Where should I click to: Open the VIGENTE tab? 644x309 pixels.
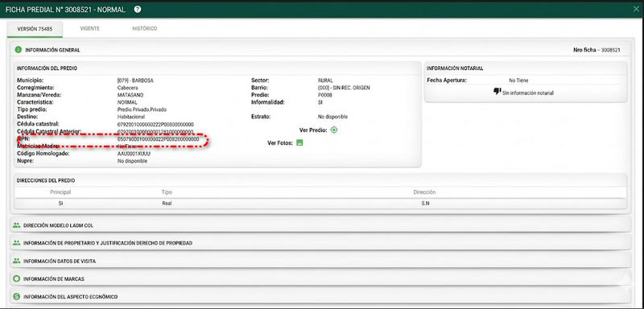(x=90, y=29)
